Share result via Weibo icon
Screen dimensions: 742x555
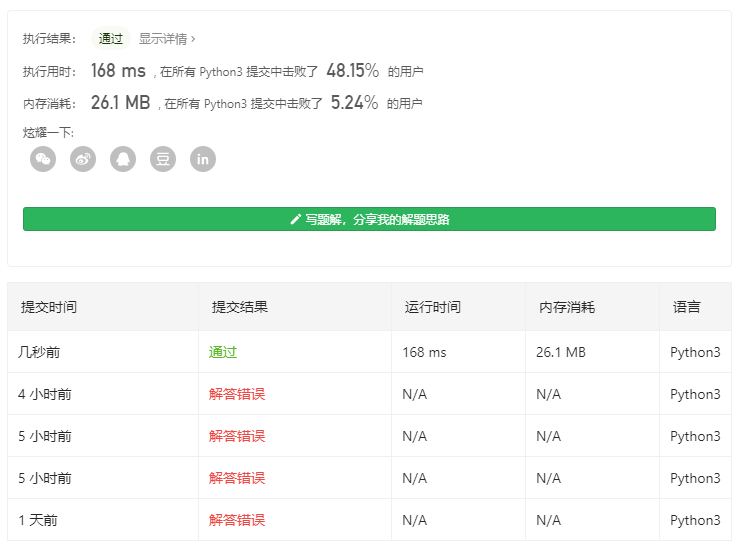tap(83, 159)
